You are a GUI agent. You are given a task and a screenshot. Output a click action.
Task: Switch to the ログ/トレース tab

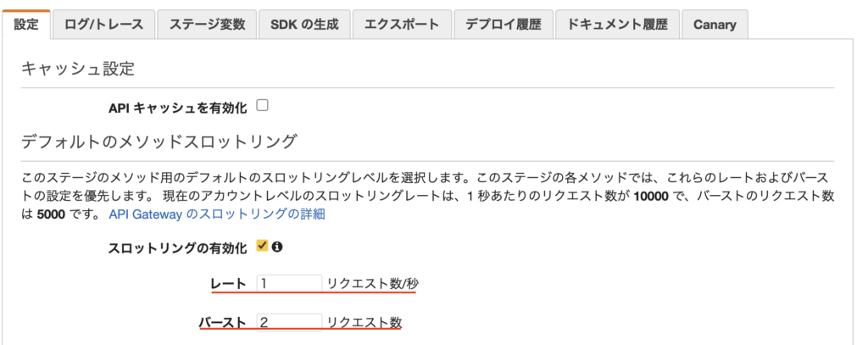click(104, 25)
